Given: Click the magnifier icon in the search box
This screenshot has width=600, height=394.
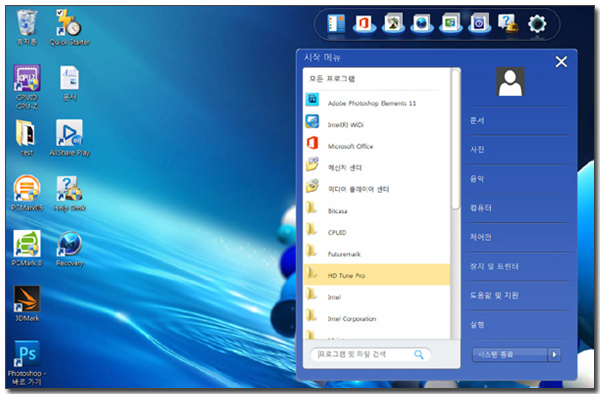Looking at the screenshot, I should (x=419, y=355).
